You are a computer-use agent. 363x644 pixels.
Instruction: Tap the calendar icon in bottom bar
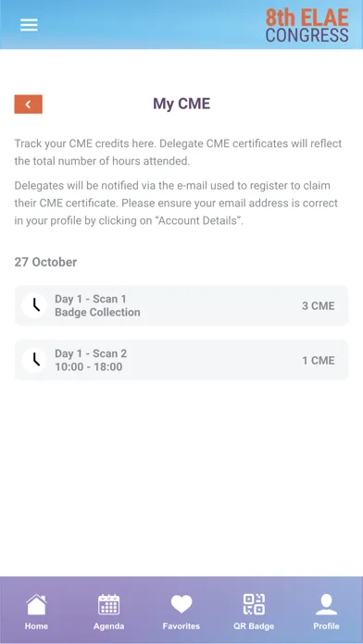tap(108, 604)
